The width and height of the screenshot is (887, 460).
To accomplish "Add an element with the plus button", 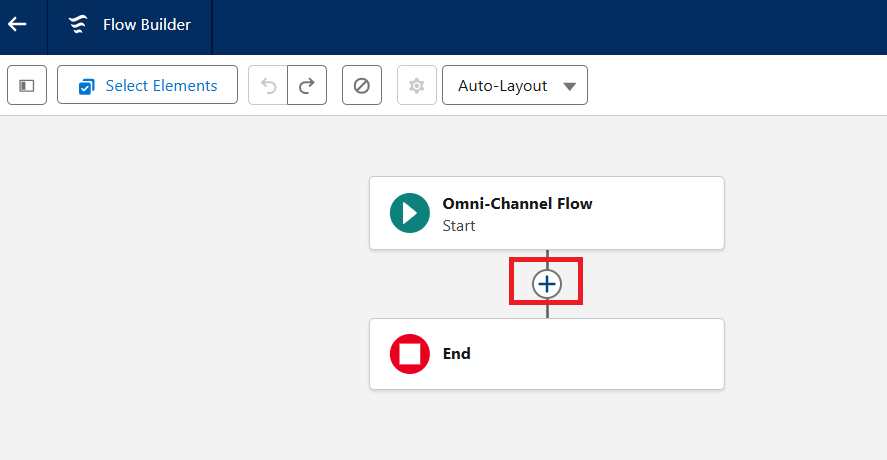I will 547,285.
